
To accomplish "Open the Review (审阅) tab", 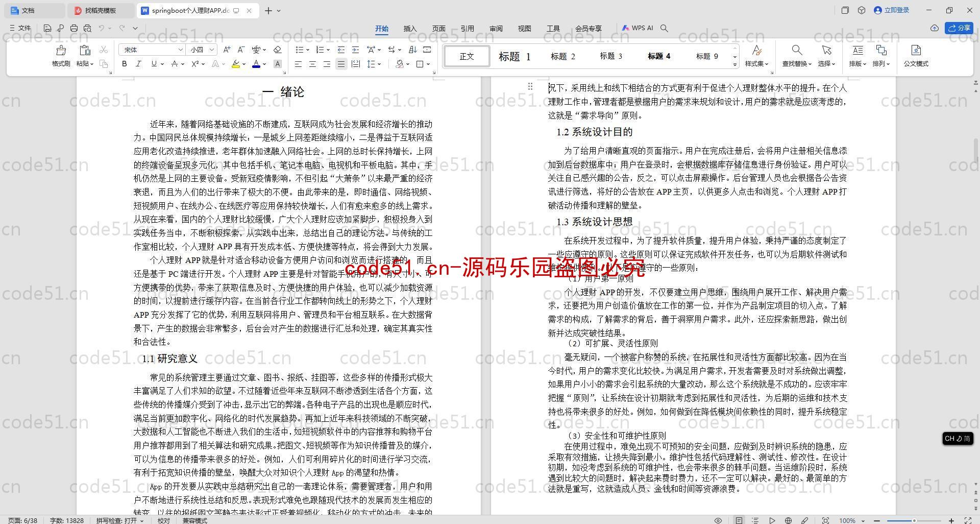I will (x=496, y=29).
